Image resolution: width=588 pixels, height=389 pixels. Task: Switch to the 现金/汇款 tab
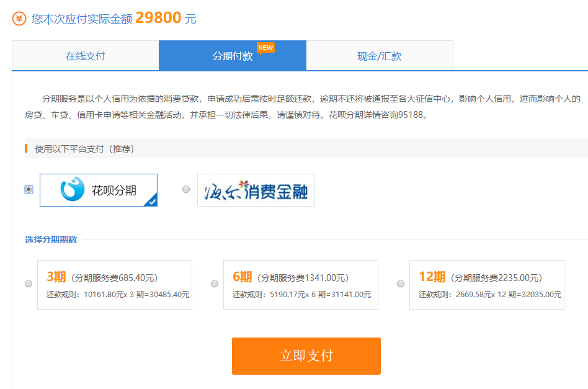point(380,56)
